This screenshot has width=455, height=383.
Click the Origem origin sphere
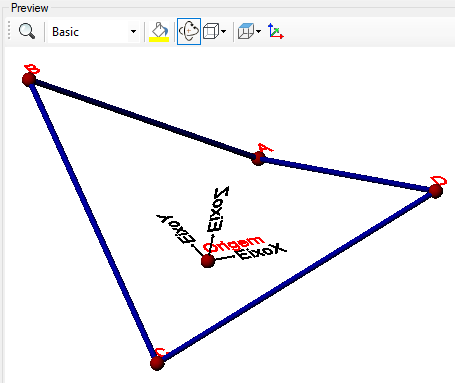click(x=208, y=261)
